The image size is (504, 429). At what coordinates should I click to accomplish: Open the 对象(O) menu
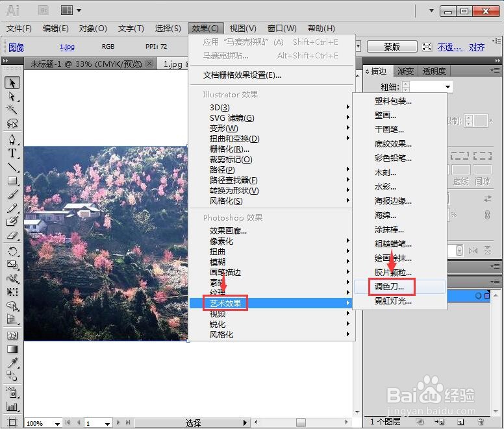point(93,29)
